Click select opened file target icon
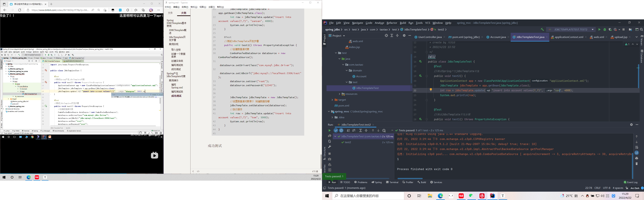644x200 pixels. coord(386,36)
